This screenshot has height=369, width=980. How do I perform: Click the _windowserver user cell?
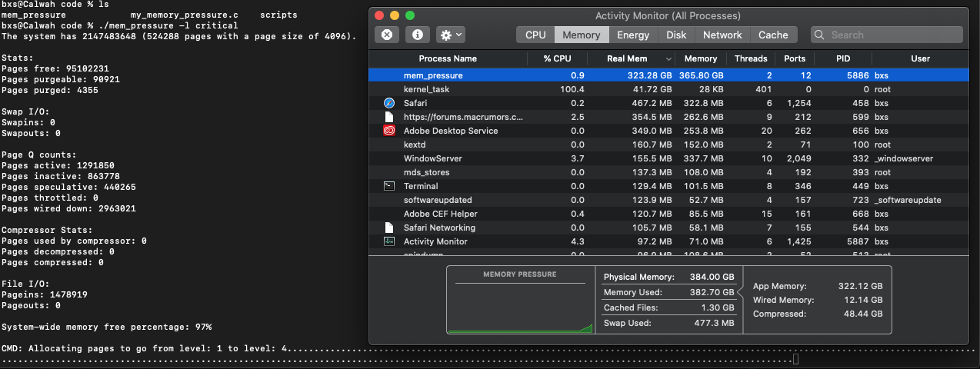click(903, 158)
